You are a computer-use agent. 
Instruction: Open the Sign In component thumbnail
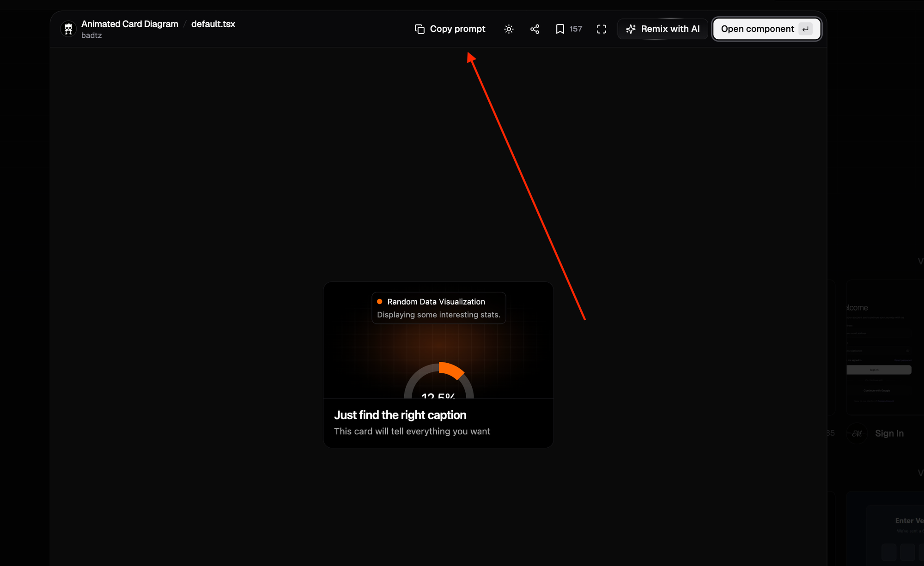(882, 347)
